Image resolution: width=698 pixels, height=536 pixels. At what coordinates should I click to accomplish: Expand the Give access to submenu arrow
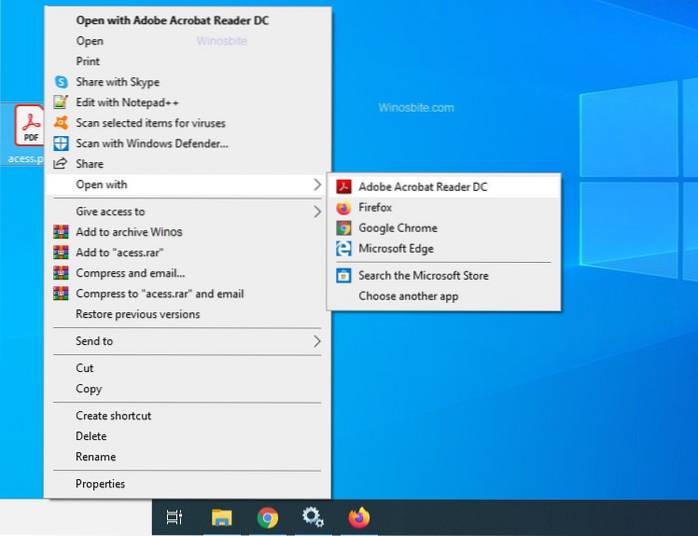click(316, 211)
